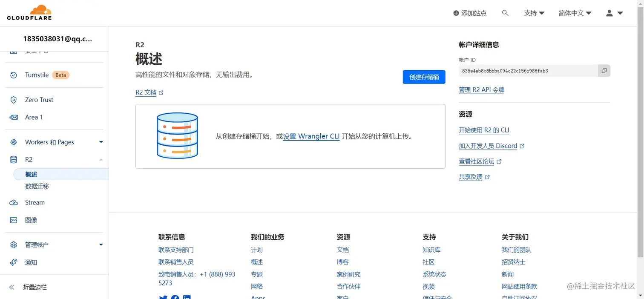Screen dimensions: 644x299
Task: Click the 图像 picture icon
Action: [x=14, y=220]
